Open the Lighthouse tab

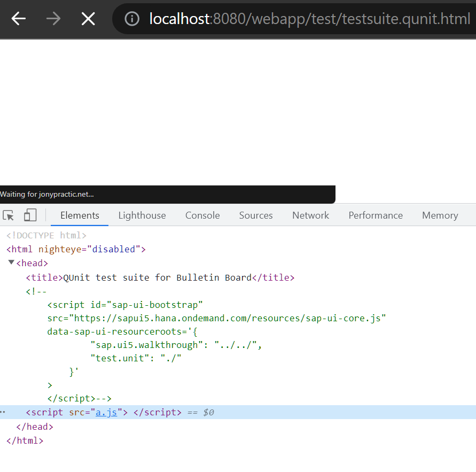[142, 215]
